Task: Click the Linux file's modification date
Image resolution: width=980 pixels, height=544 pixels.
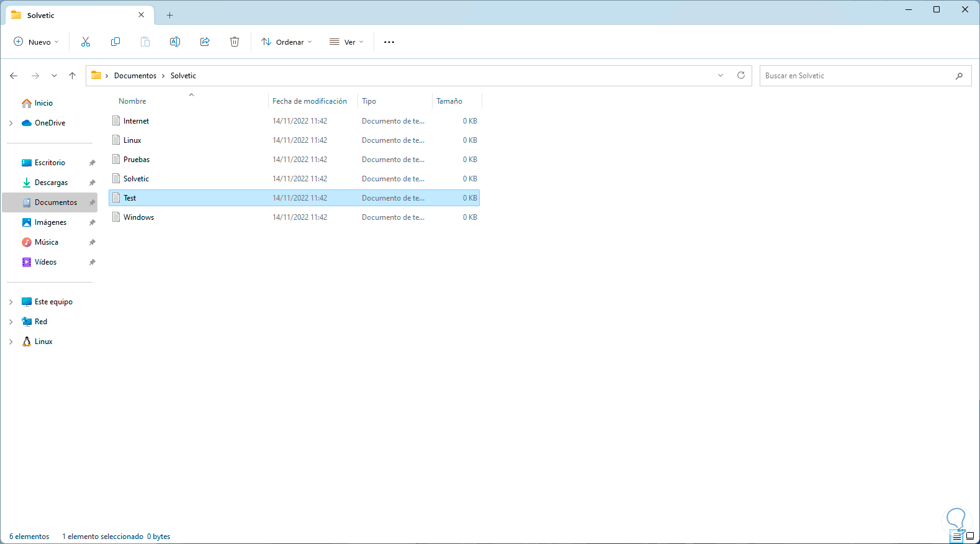Action: [x=300, y=140]
